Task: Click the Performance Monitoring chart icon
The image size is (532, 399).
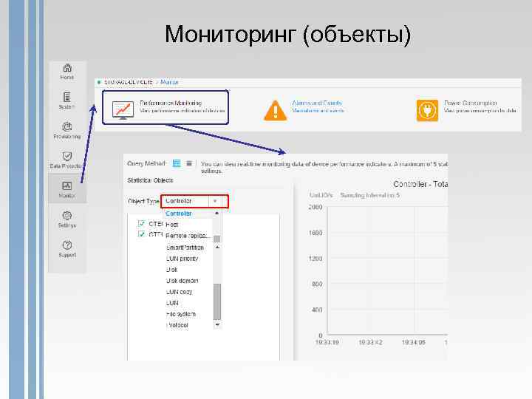Action: [x=123, y=109]
